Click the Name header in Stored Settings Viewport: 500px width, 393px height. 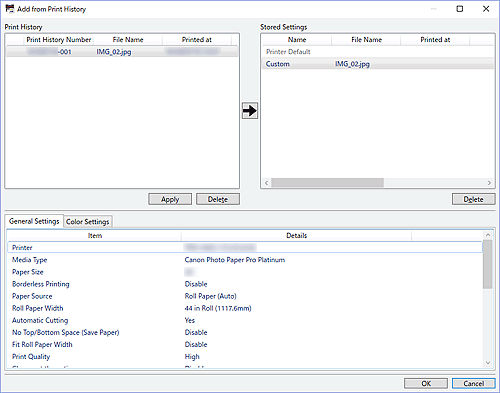click(x=297, y=40)
